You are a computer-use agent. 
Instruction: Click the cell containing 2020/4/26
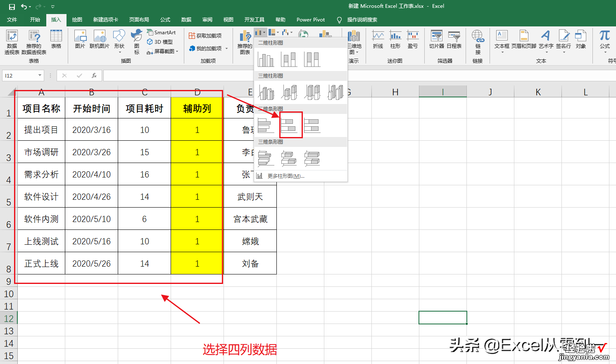pos(92,196)
